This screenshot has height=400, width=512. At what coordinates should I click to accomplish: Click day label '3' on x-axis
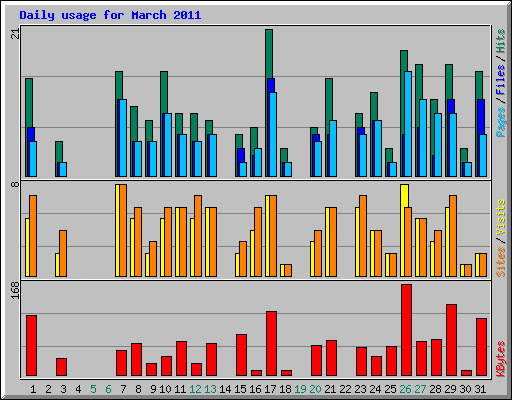point(63,389)
